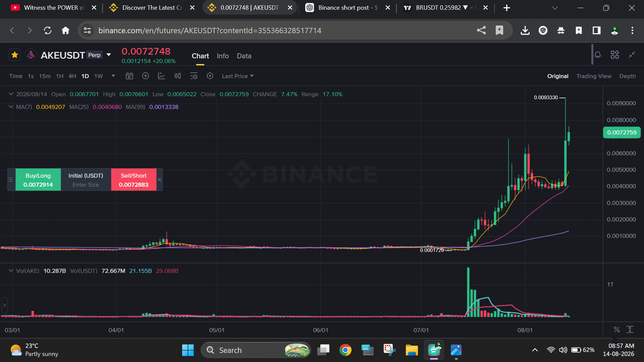The width and height of the screenshot is (644, 362).
Task: Click the Buy/Long 0.0072914 button
Action: [x=38, y=180]
